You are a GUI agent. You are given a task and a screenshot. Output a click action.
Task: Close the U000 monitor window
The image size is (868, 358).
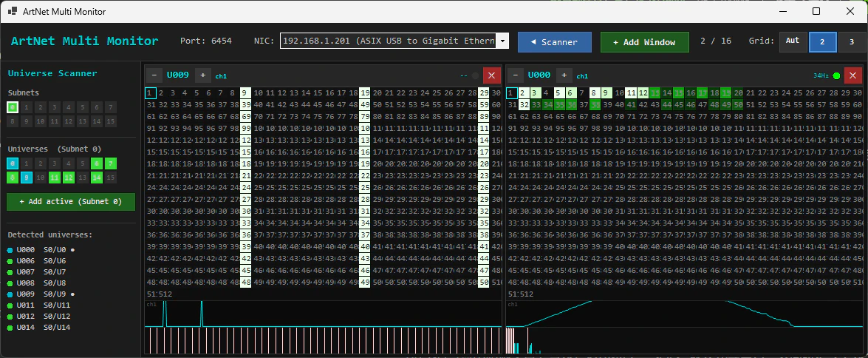click(853, 75)
